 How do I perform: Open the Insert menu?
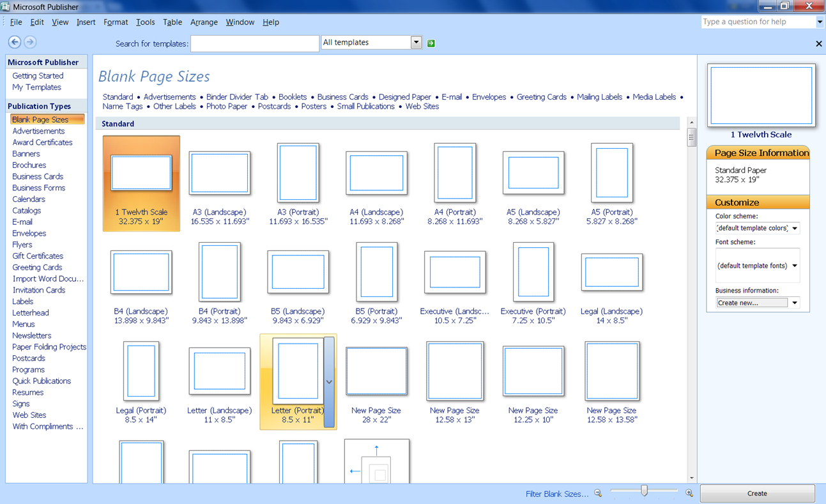tap(86, 22)
